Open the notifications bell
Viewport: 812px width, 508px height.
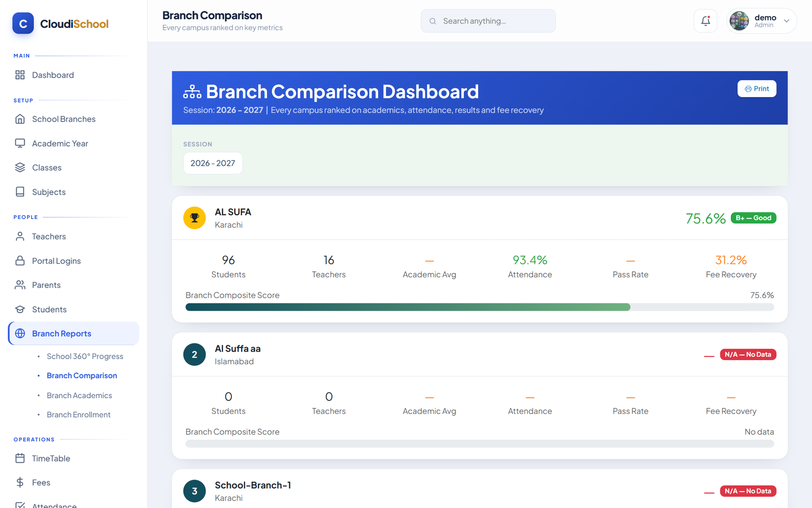coord(705,21)
